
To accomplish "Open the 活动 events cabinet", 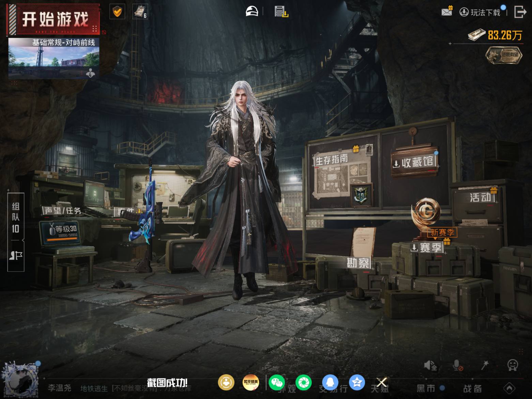I will (x=481, y=197).
